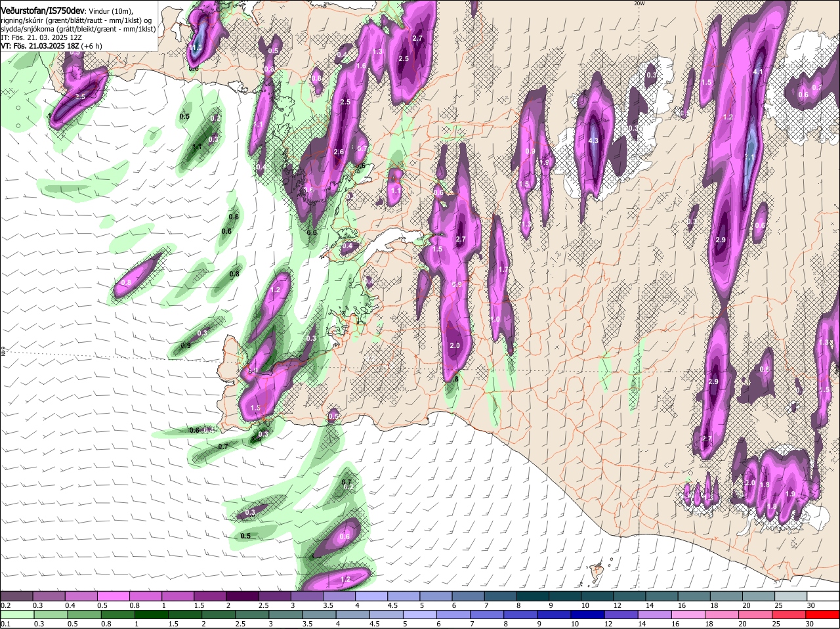Click the 3.5 precipitation value on the map
840x629 pixels.
(x=80, y=97)
